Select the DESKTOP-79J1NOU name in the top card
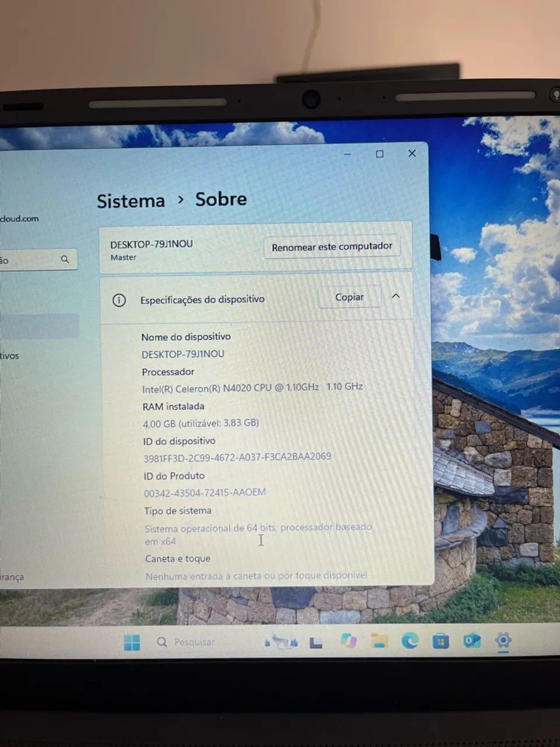Screen dimensions: 560x747 (x=152, y=244)
